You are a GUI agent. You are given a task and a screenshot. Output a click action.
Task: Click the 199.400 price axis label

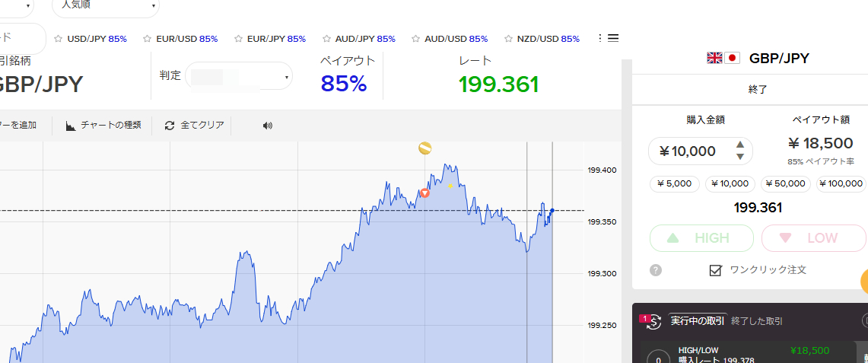pos(601,170)
